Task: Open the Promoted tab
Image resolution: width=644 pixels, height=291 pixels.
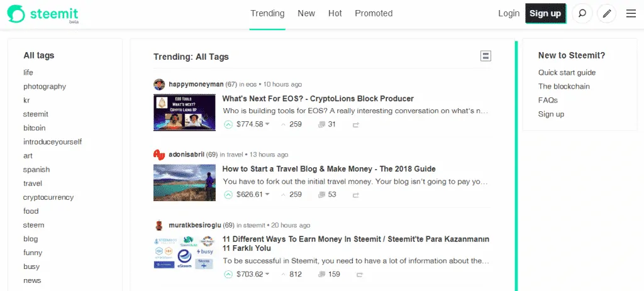Action: pos(373,13)
